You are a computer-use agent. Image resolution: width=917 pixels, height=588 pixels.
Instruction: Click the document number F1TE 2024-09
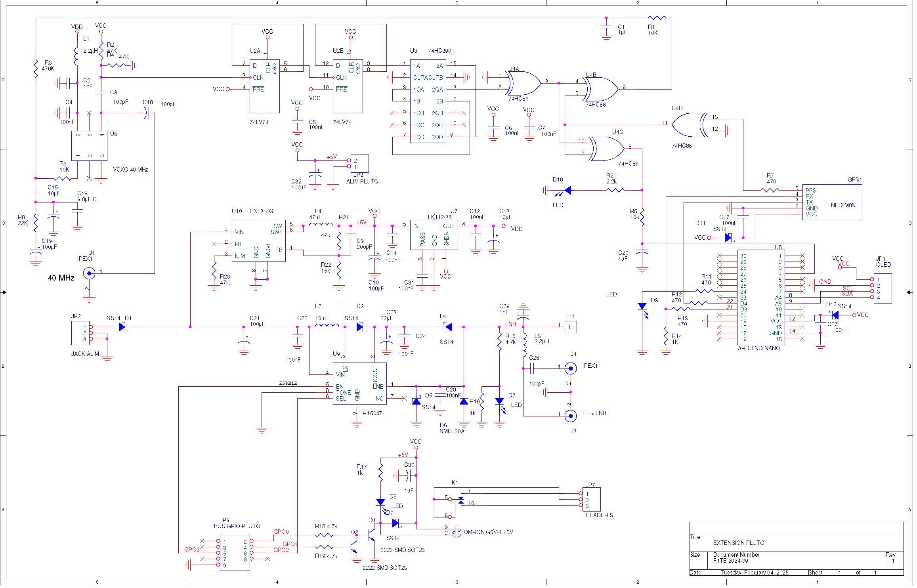point(731,561)
